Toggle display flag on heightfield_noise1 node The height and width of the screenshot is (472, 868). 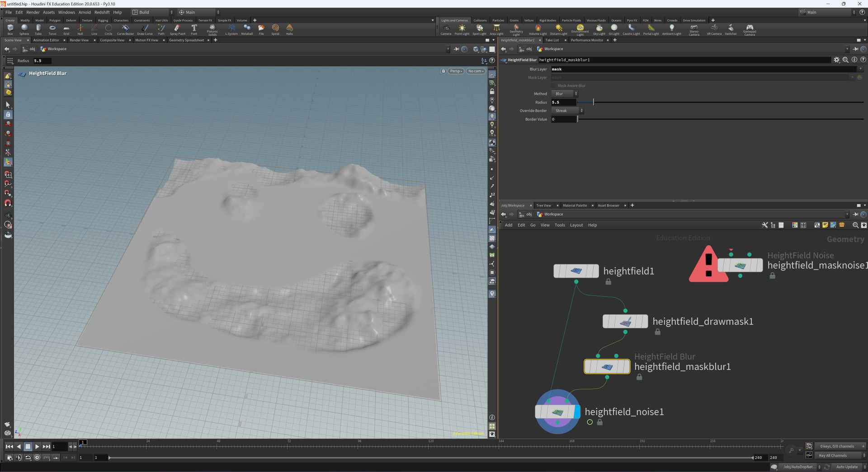(577, 412)
